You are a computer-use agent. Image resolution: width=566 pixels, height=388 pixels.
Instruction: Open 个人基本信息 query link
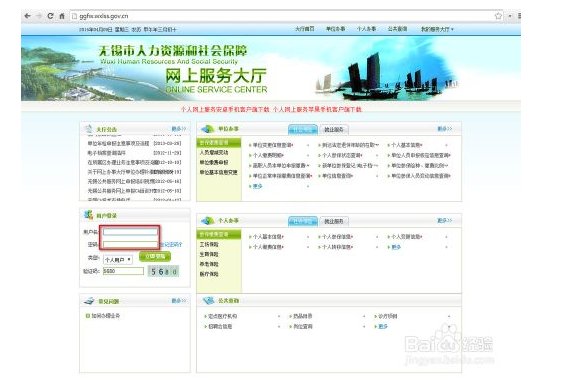(x=268, y=237)
